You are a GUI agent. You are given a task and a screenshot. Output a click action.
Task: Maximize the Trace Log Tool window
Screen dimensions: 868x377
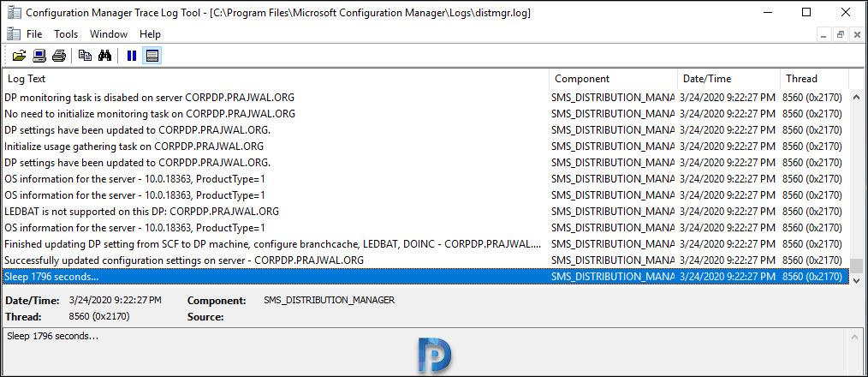pyautogui.click(x=806, y=12)
